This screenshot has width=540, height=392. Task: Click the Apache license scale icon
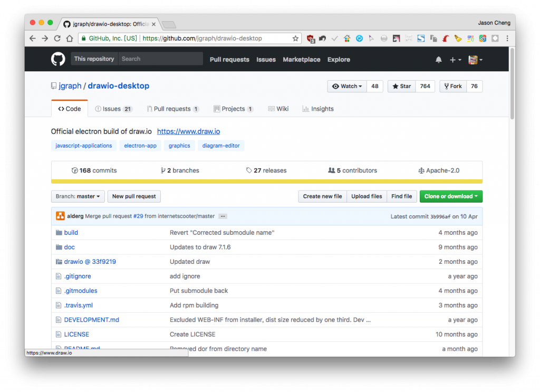(421, 170)
